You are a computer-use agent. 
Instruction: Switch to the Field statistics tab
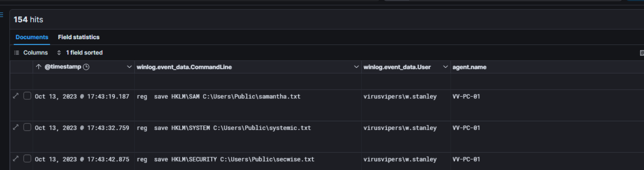pos(79,37)
